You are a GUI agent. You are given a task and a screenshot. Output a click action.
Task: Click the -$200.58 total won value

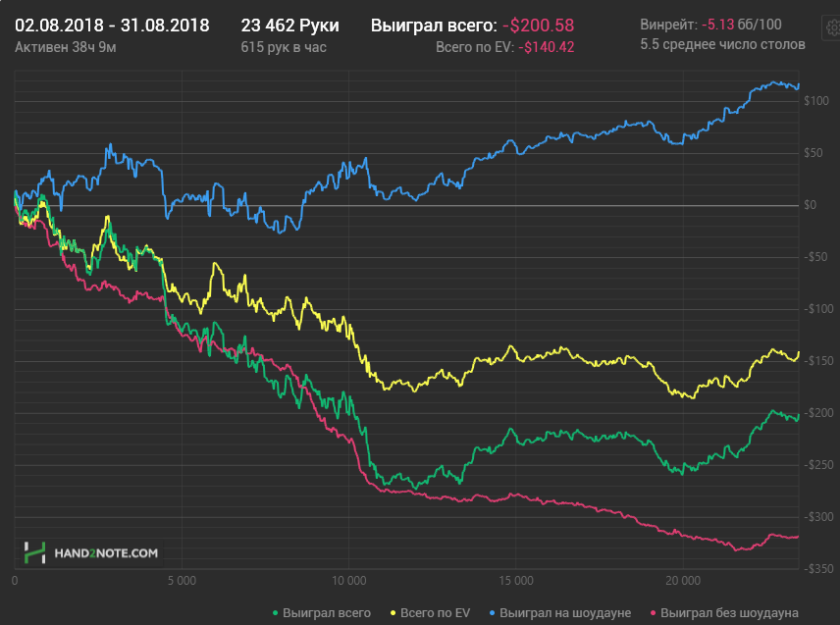point(538,26)
